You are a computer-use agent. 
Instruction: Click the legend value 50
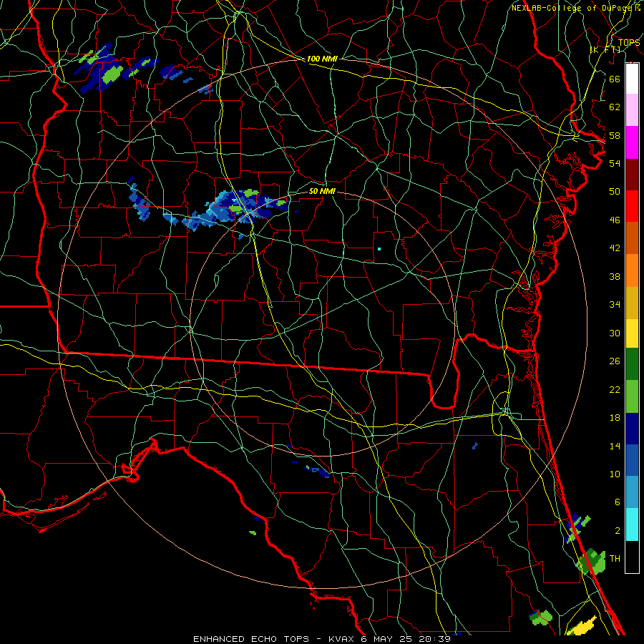tap(615, 191)
